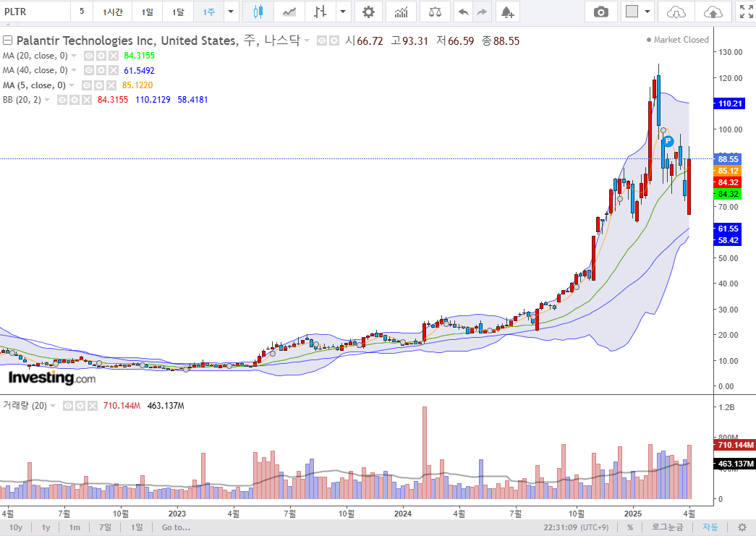Expand the MA (40, close, 0) dropdown arrow
Screen dimensions: 756x536
(74, 70)
